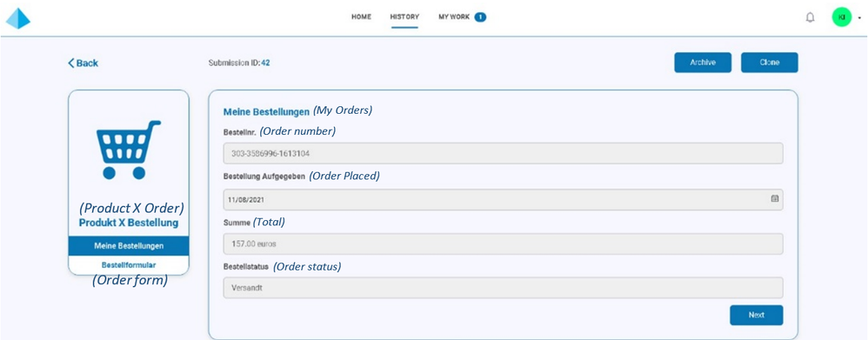Select Bestellformular in the sidebar
The width and height of the screenshot is (868, 340).
click(129, 264)
